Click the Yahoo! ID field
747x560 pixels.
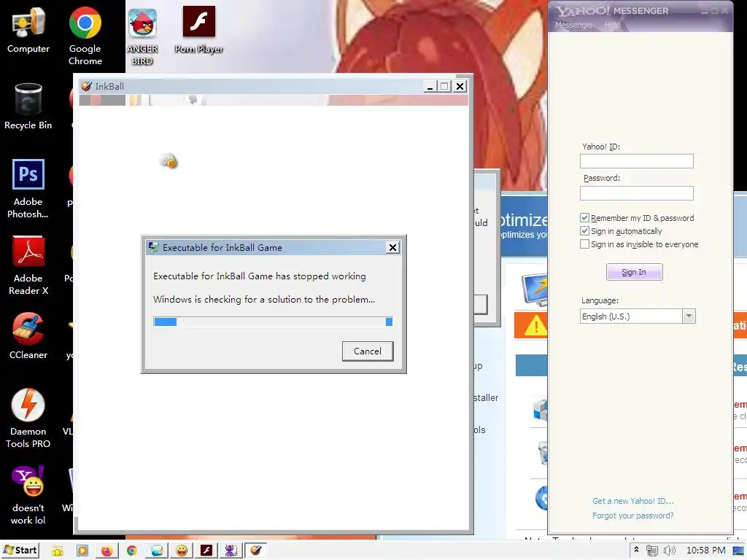(636, 161)
